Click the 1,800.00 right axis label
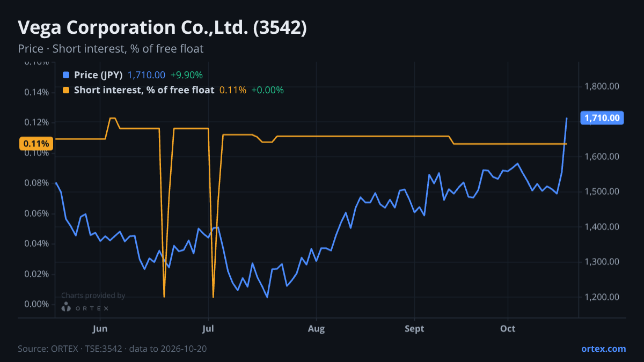Image resolution: width=644 pixels, height=362 pixels. 603,86
